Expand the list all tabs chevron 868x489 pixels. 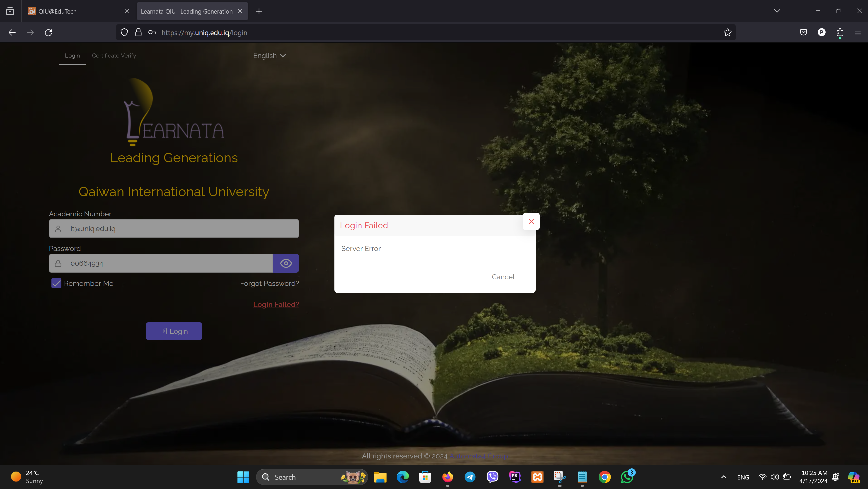tap(777, 11)
